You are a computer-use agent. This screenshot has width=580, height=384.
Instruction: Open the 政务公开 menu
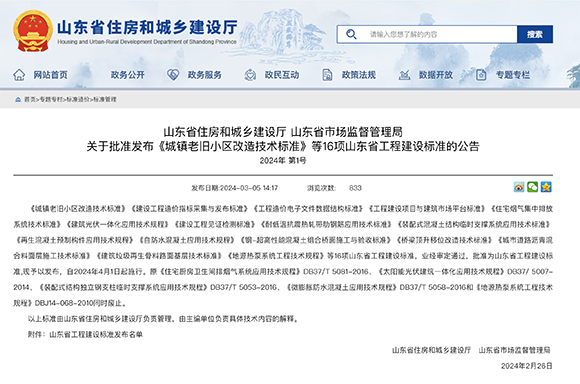point(128,75)
